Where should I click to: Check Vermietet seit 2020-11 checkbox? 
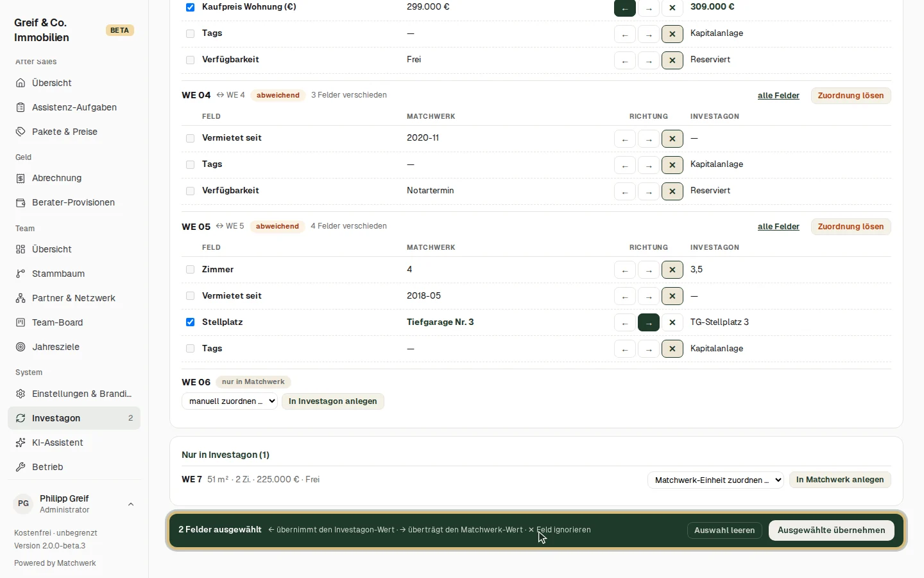190,138
